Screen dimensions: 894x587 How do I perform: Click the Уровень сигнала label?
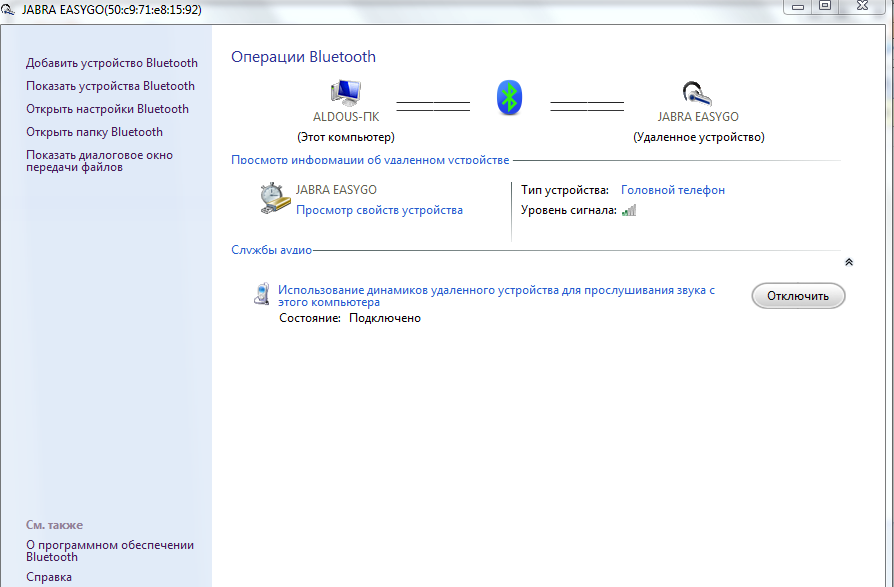pyautogui.click(x=568, y=210)
